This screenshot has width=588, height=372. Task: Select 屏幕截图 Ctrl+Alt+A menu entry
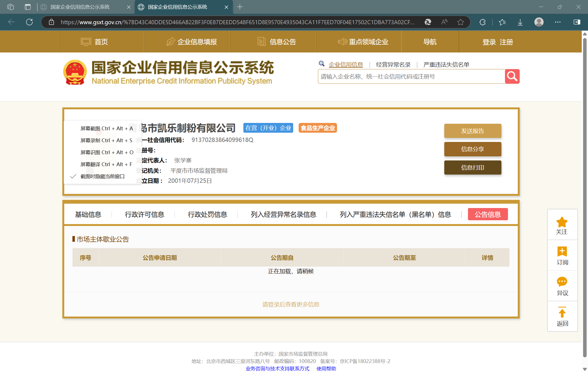coord(103,128)
